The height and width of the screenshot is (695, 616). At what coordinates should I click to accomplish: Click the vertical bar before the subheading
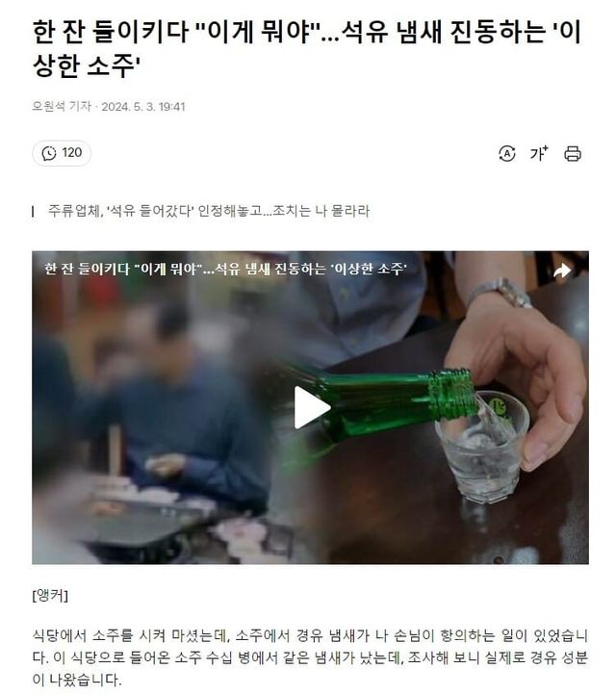click(x=34, y=211)
